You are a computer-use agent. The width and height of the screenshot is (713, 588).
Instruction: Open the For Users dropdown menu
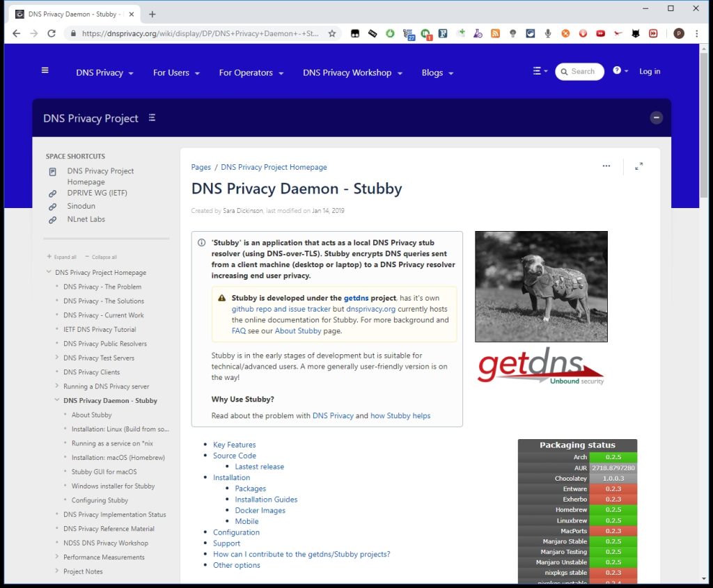click(176, 72)
